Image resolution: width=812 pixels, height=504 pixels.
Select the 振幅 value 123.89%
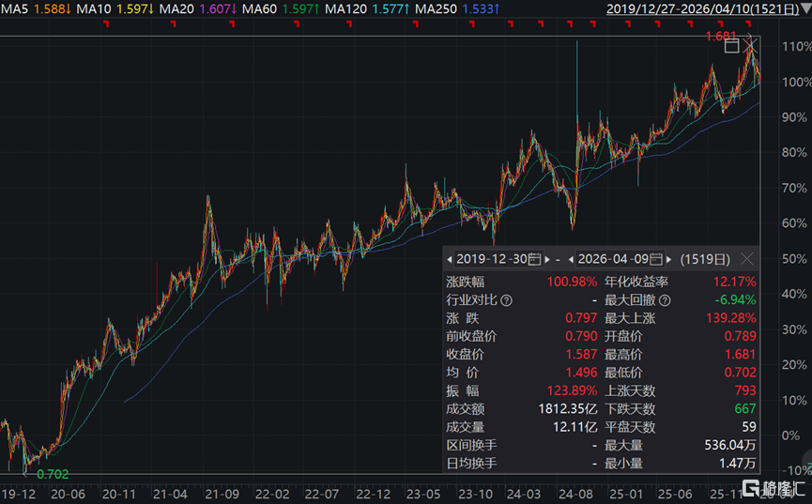pyautogui.click(x=573, y=390)
